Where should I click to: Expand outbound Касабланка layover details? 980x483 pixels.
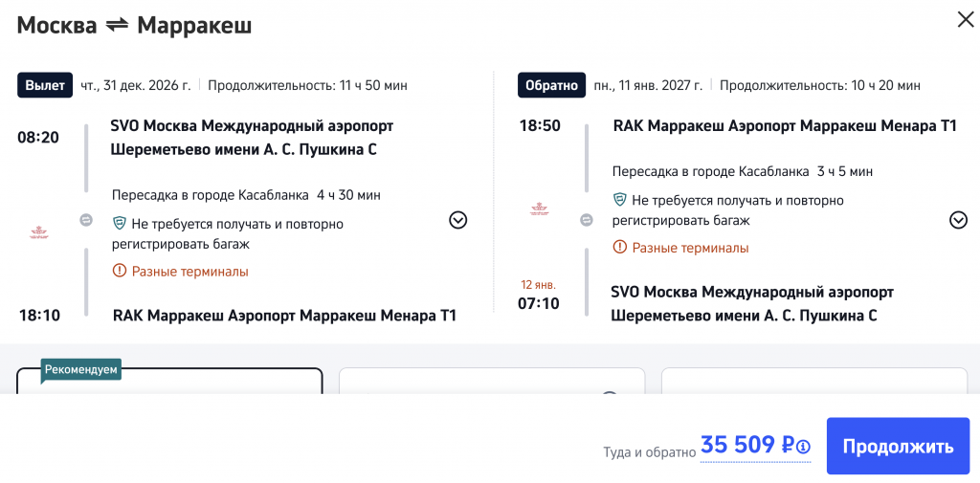click(457, 220)
